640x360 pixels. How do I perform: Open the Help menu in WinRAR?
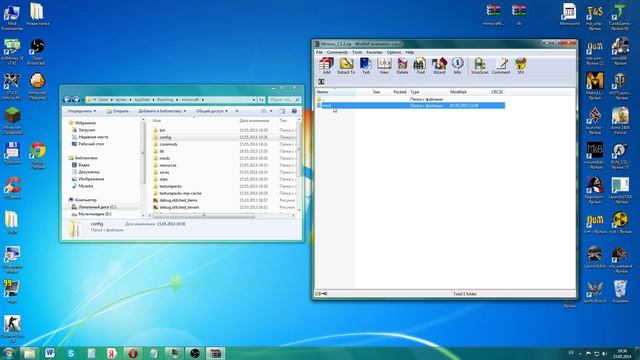409,52
